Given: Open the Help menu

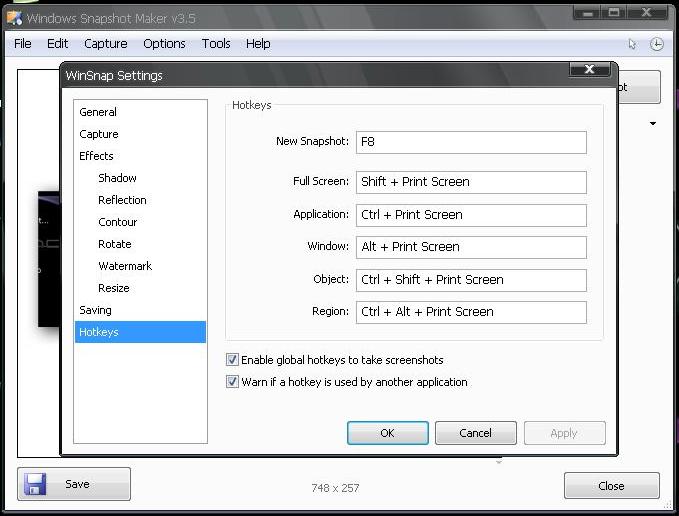Looking at the screenshot, I should pyautogui.click(x=258, y=44).
